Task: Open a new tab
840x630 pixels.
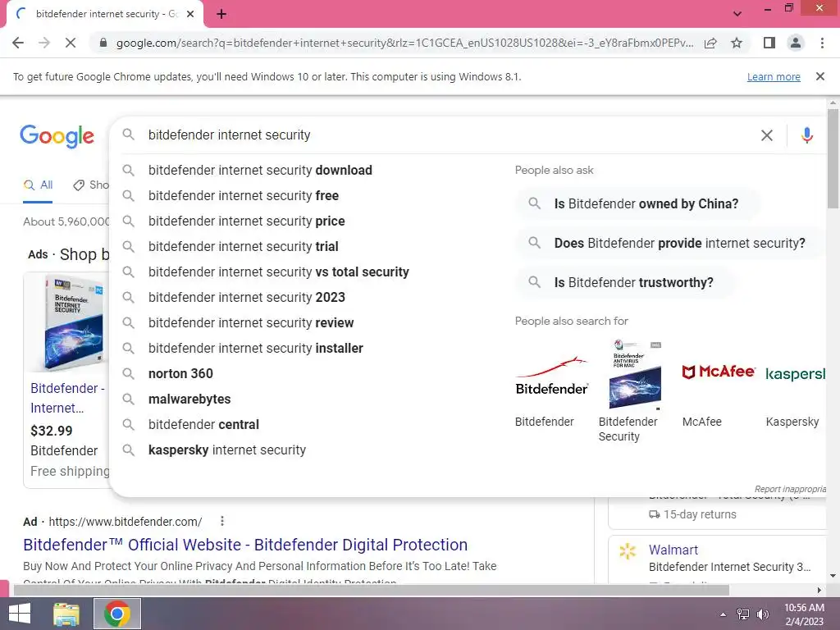Action: point(221,15)
